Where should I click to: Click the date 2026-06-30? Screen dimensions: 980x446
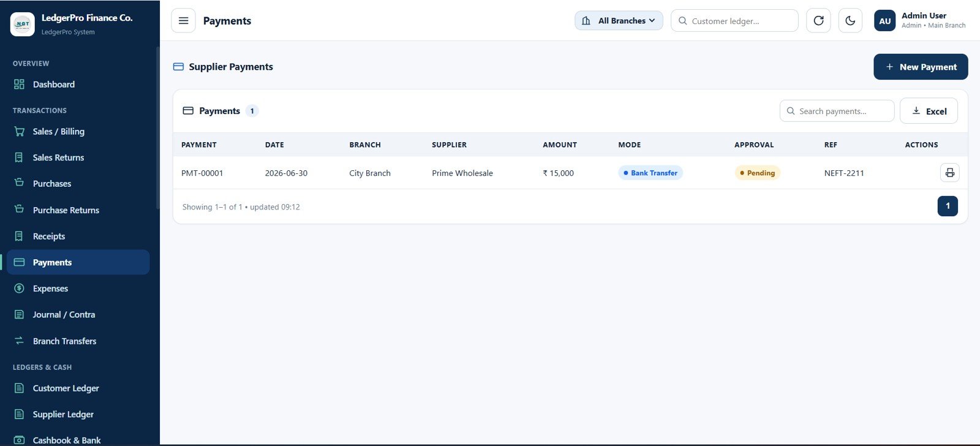(x=286, y=173)
